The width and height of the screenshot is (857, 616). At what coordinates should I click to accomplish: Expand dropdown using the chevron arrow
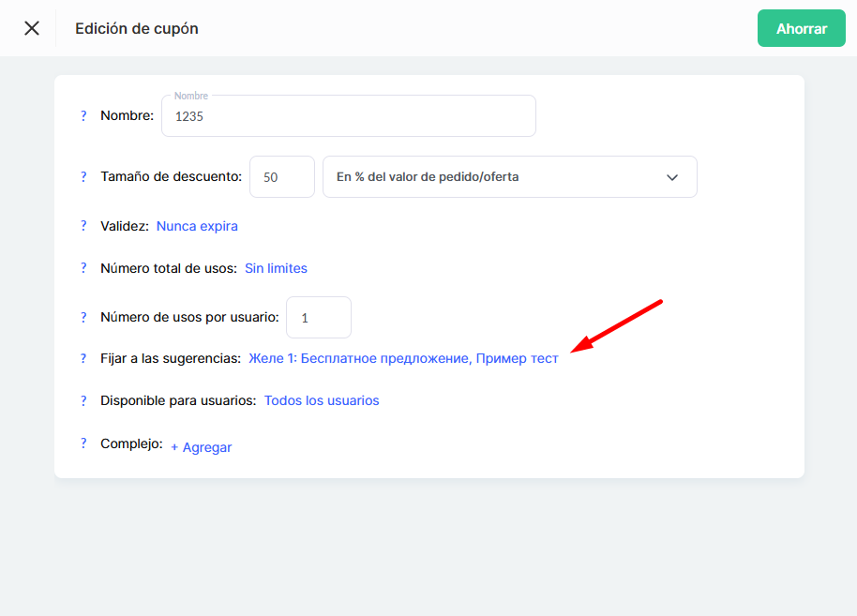pyautogui.click(x=672, y=177)
